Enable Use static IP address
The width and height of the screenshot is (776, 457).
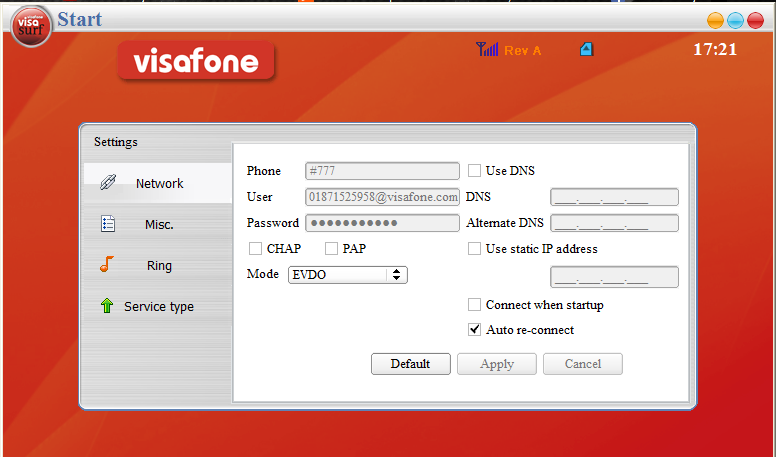click(474, 249)
